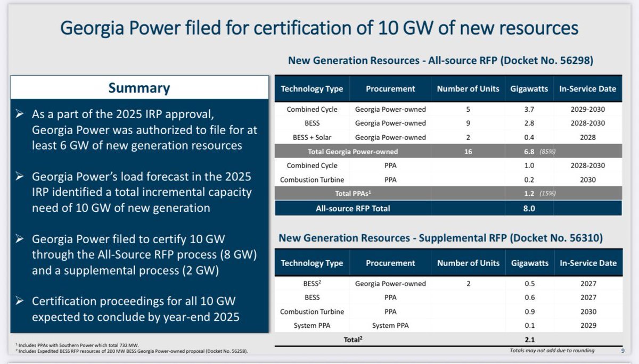The width and height of the screenshot is (639, 364).
Task: Select the Total Georgia Power-owned label
Action: click(x=353, y=152)
